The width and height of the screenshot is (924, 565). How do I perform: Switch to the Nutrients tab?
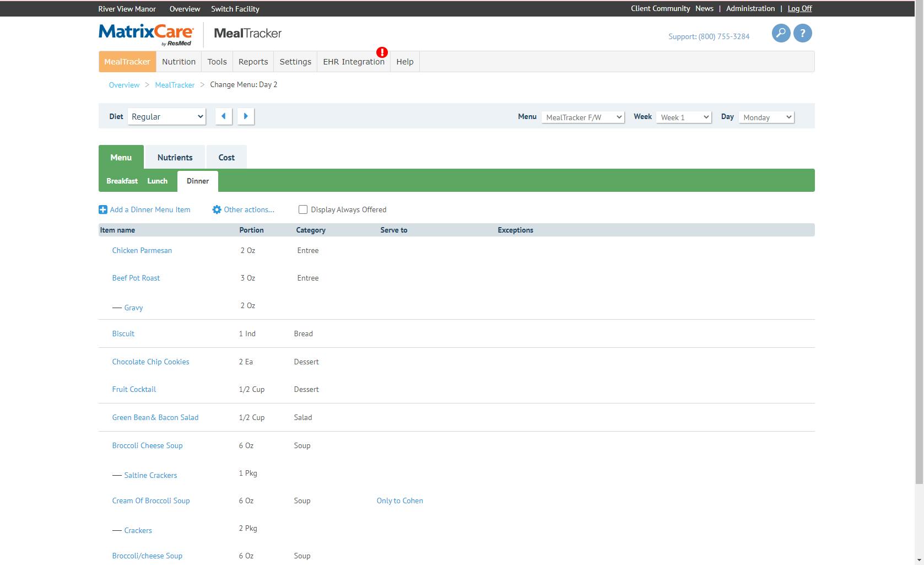point(175,157)
